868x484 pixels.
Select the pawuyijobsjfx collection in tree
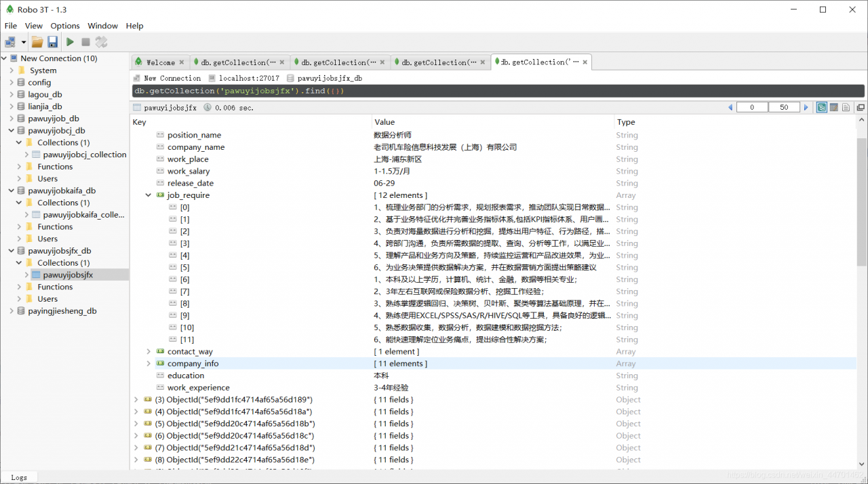pyautogui.click(x=68, y=275)
